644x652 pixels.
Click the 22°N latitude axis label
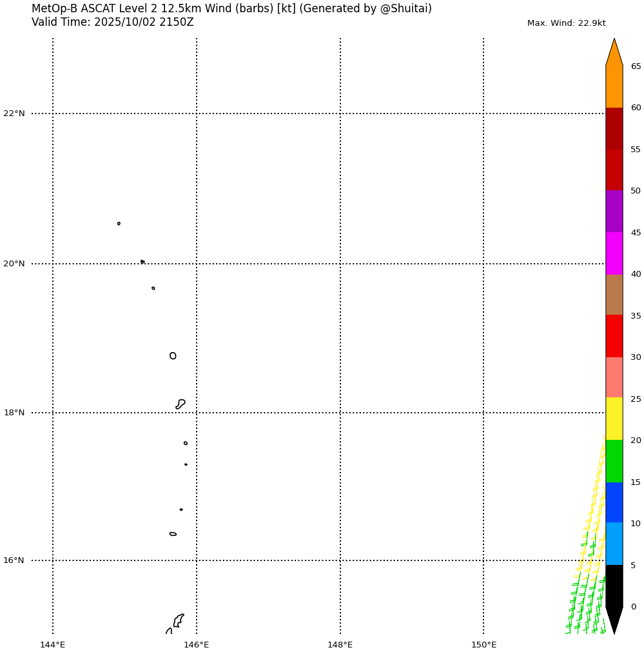14,114
